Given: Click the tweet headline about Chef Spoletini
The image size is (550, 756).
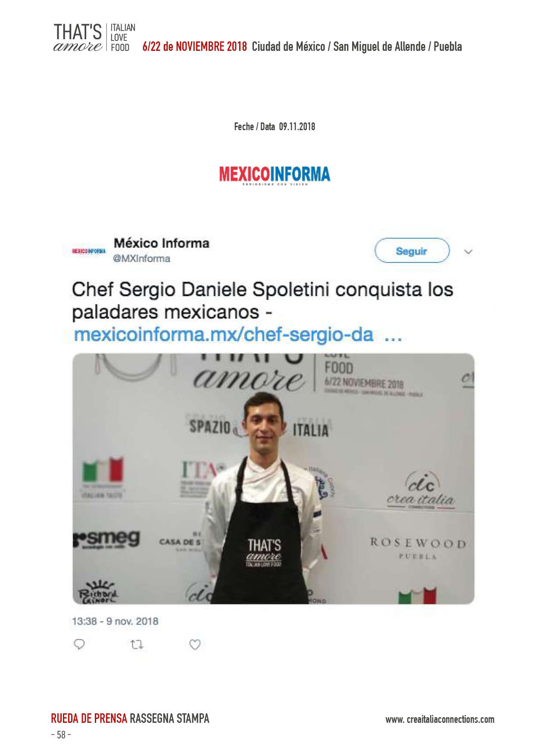Looking at the screenshot, I should click(x=262, y=300).
